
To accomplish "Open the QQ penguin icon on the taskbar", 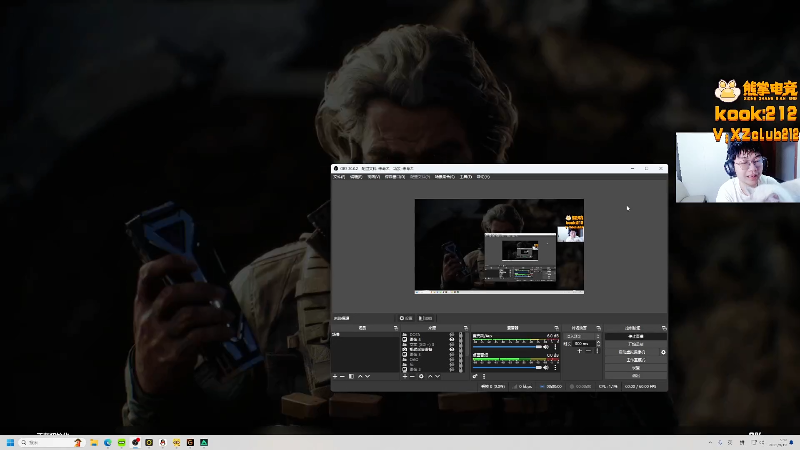I will (x=163, y=442).
